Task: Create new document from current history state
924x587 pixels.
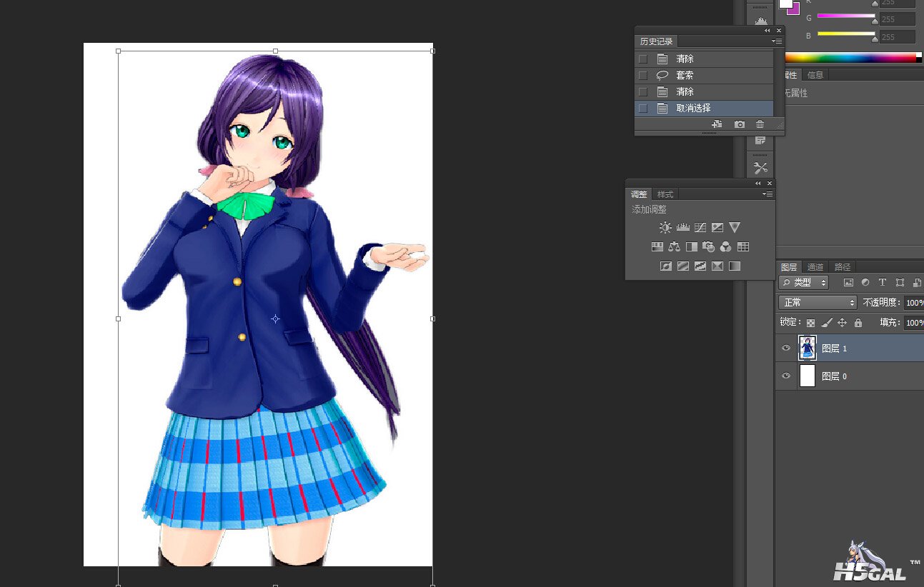Action: [x=717, y=124]
